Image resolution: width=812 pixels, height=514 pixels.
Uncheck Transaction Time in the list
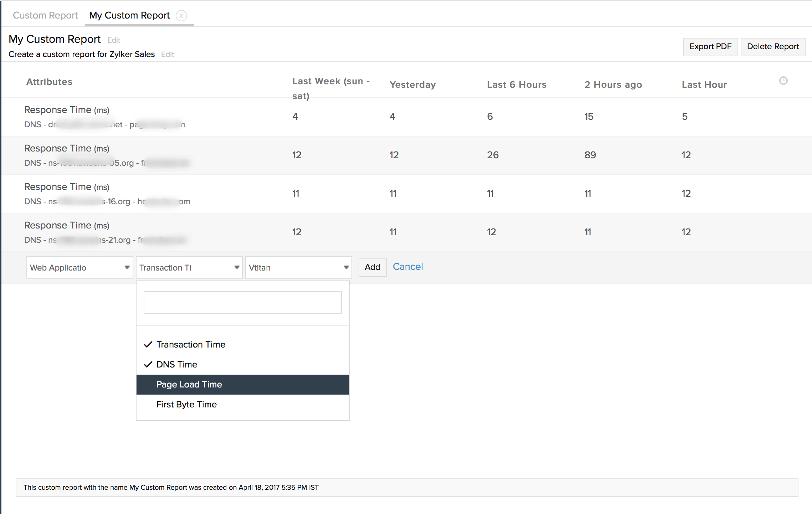point(190,344)
